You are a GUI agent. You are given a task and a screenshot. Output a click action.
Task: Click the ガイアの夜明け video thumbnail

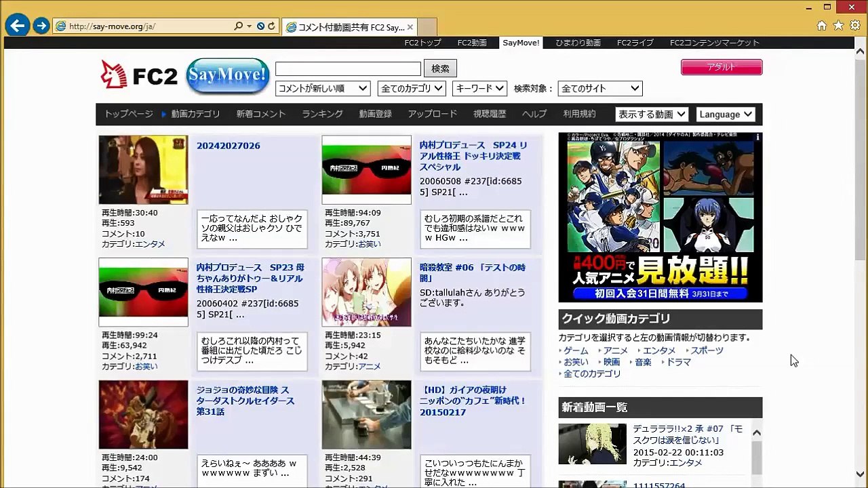(x=366, y=414)
